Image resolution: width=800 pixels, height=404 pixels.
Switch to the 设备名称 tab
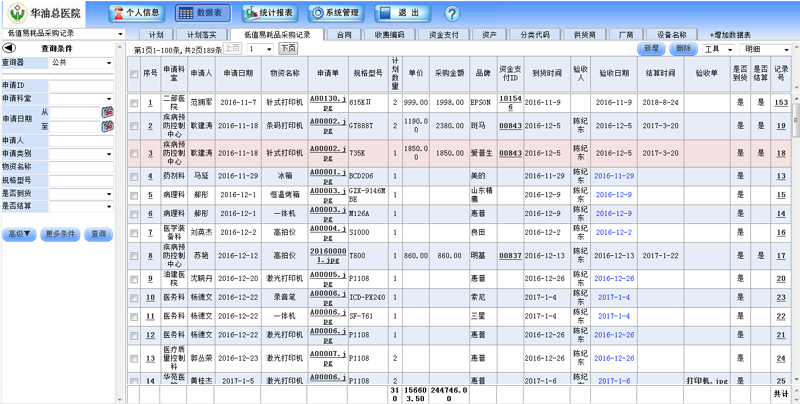click(671, 35)
